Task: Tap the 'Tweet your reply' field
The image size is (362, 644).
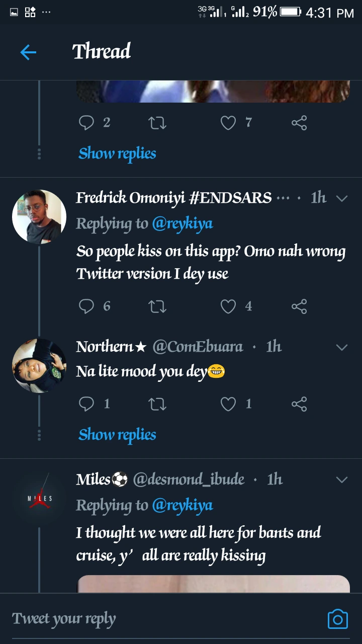Action: (151, 619)
